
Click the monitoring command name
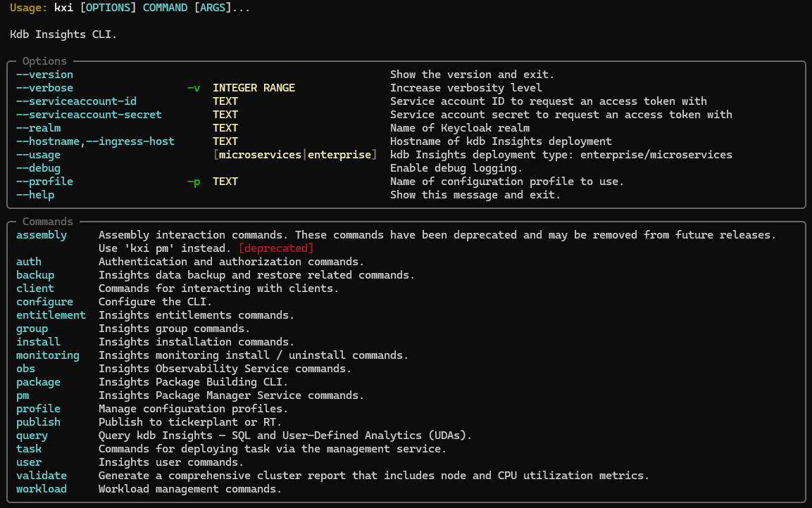(48, 356)
